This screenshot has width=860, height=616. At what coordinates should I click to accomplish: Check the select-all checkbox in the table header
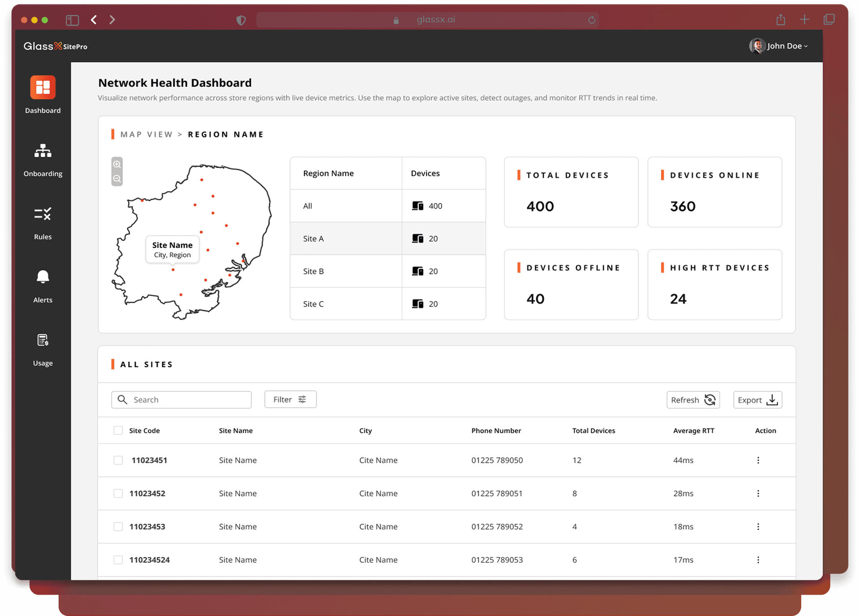click(118, 430)
